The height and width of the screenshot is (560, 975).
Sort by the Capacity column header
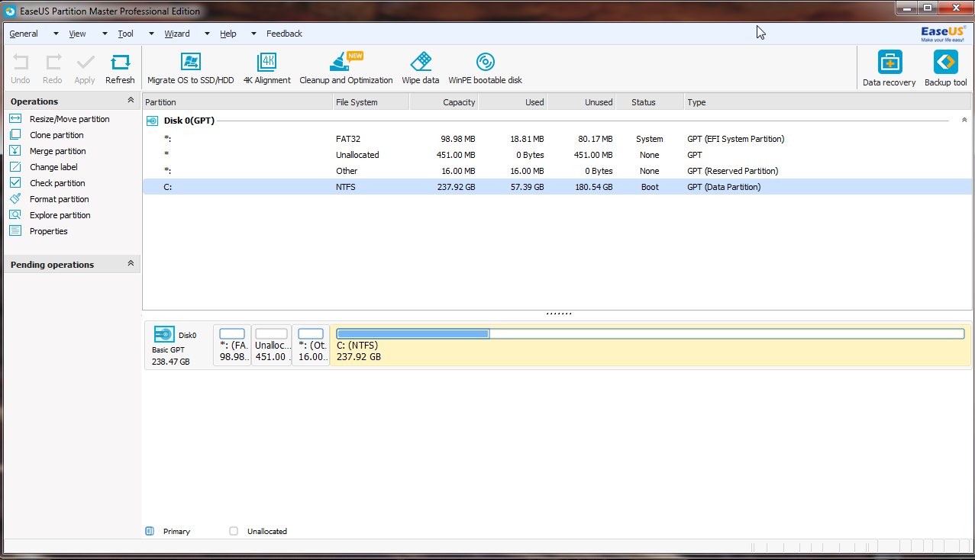tap(444, 102)
